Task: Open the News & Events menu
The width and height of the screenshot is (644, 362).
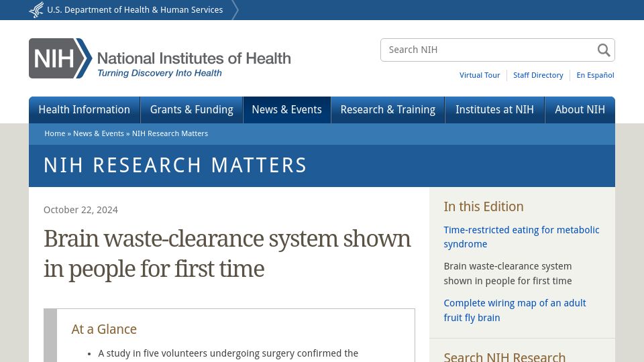Action: 286,110
